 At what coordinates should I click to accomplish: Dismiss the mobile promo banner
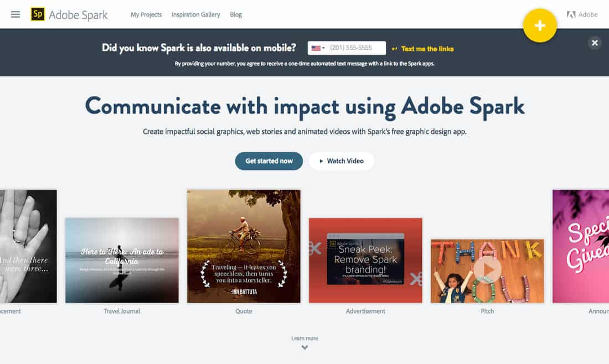pos(595,43)
